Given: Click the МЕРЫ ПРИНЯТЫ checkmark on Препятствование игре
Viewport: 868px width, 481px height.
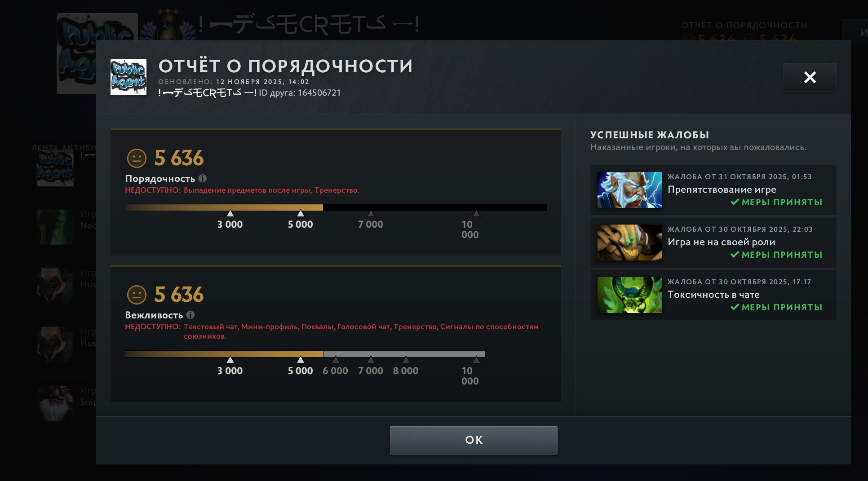Looking at the screenshot, I should 735,202.
